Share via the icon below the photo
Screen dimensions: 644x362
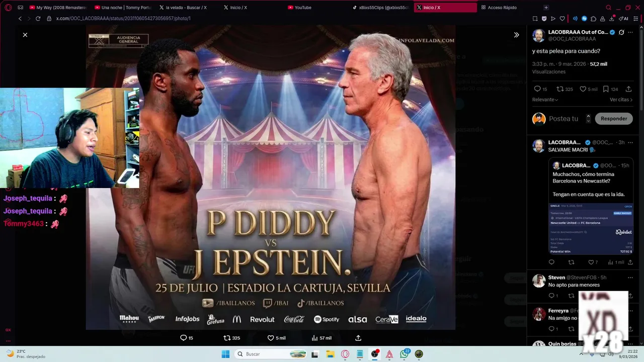(358, 338)
